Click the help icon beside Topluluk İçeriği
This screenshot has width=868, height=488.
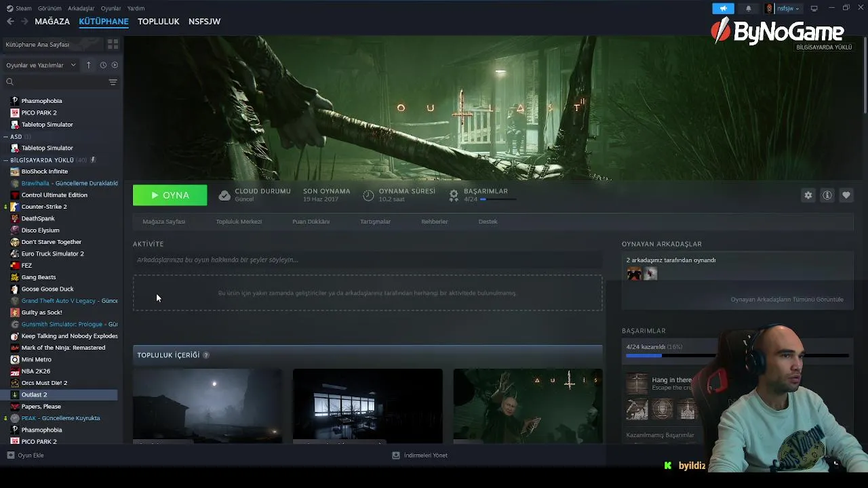pyautogui.click(x=206, y=355)
